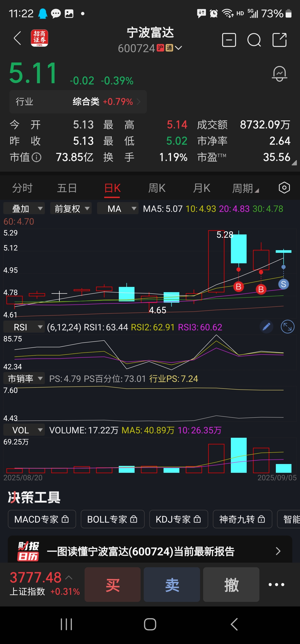Screen dimensions: 300x644
Task: Show market cap info icon
Action: pyautogui.click(x=37, y=157)
